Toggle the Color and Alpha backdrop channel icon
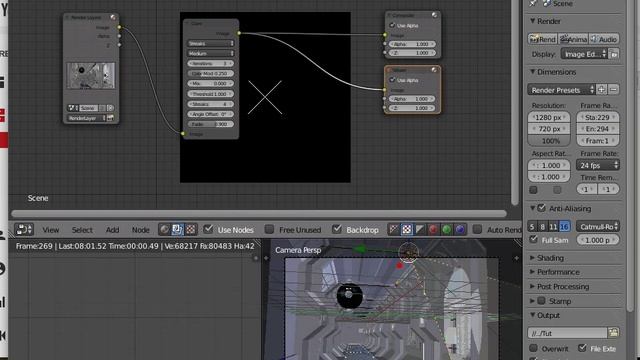 click(394, 229)
